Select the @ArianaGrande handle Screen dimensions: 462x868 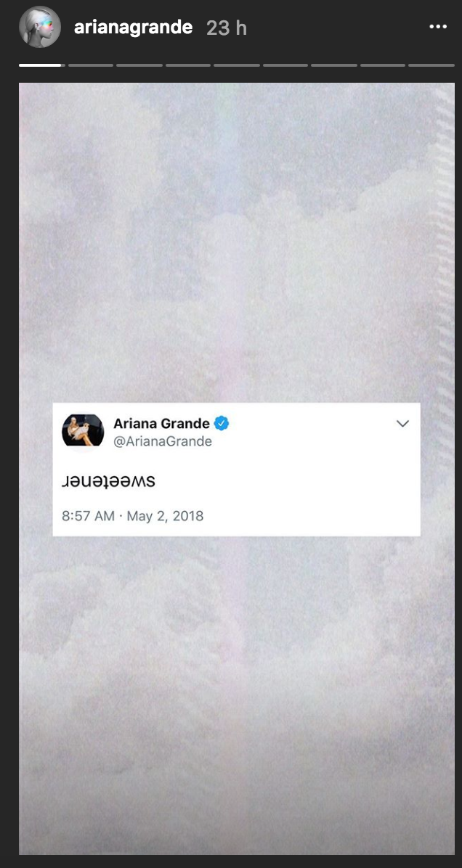(x=163, y=441)
